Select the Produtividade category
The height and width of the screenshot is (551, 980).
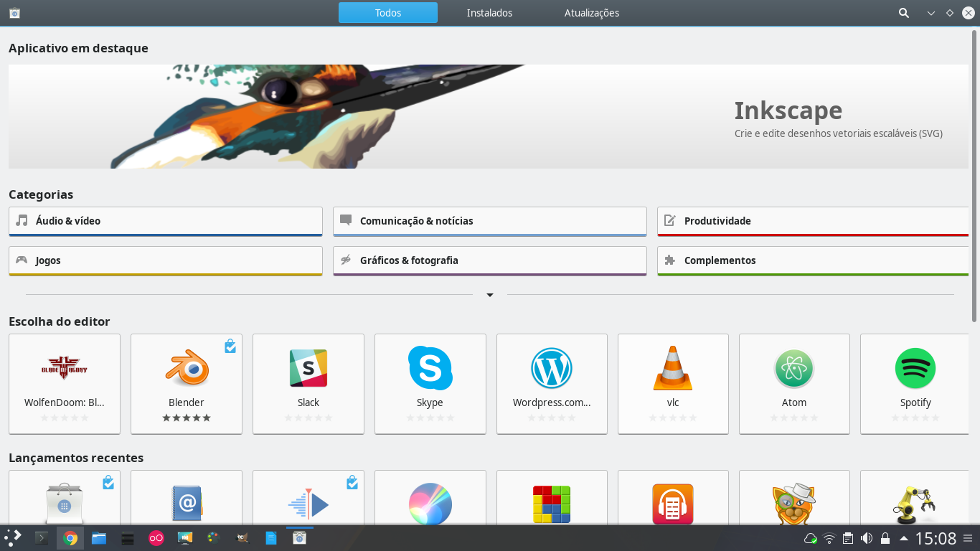click(x=813, y=221)
